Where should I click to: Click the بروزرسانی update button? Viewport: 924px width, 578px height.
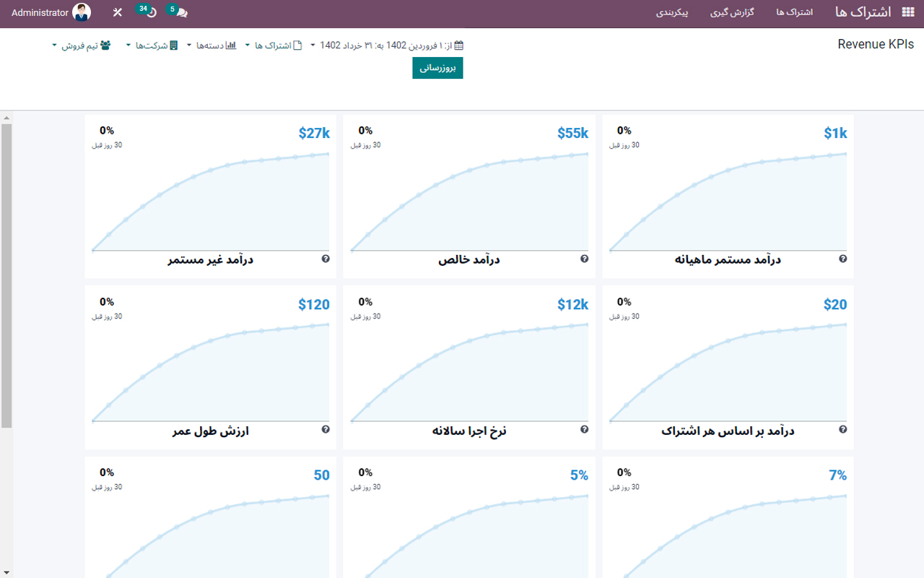pos(437,68)
